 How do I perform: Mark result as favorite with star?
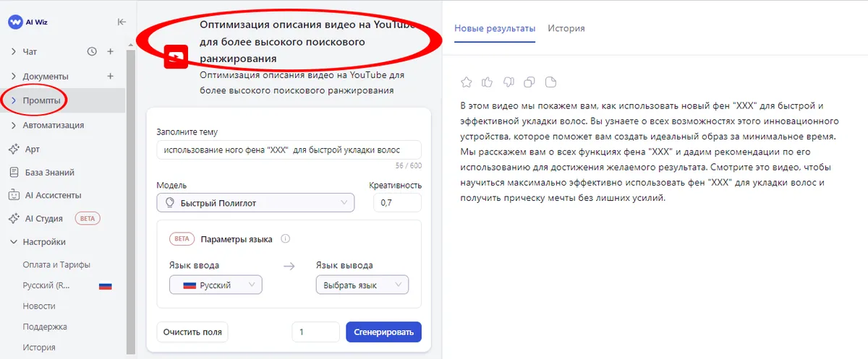click(467, 82)
